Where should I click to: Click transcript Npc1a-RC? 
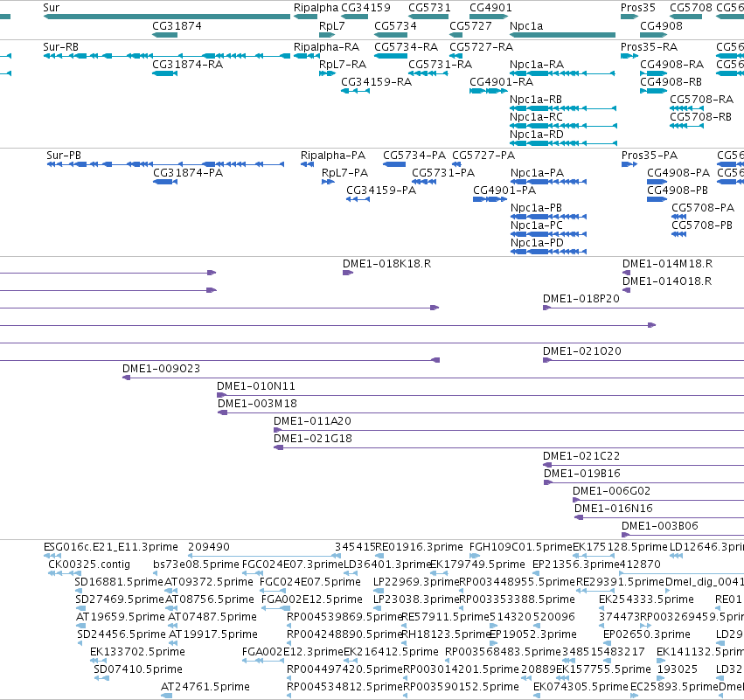click(x=563, y=126)
